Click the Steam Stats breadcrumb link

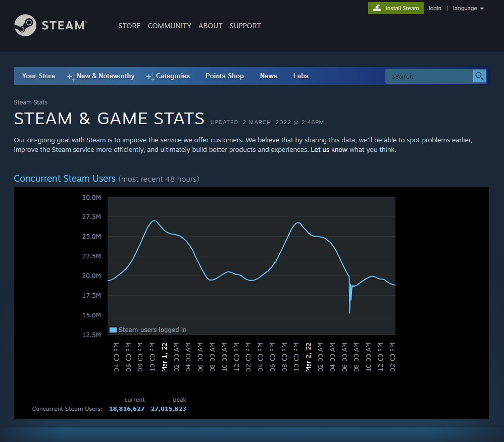(x=30, y=102)
